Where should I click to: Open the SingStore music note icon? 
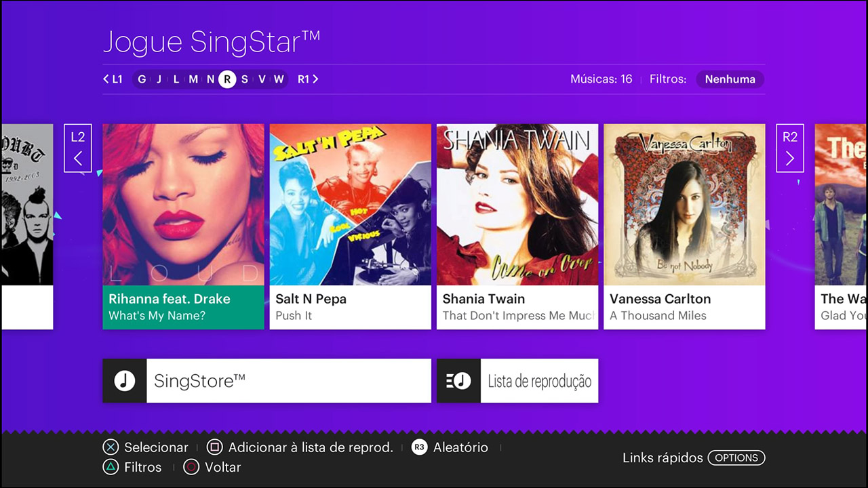pyautogui.click(x=124, y=380)
